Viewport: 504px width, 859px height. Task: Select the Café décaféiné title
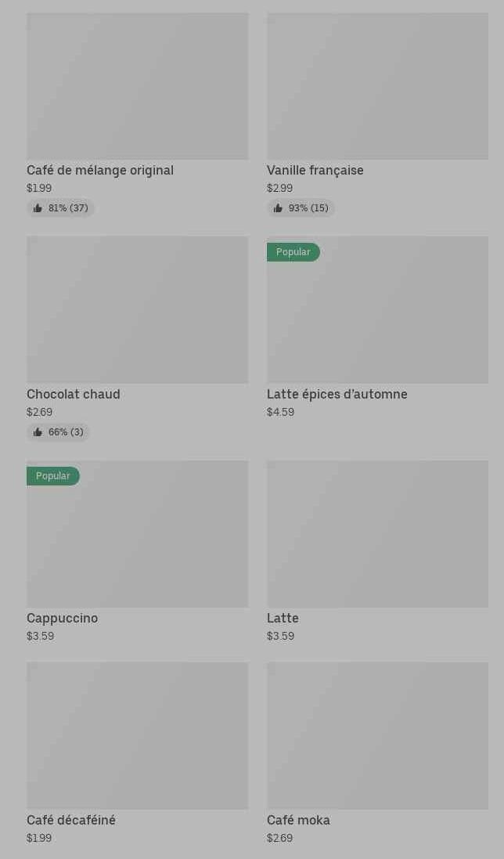70,821
